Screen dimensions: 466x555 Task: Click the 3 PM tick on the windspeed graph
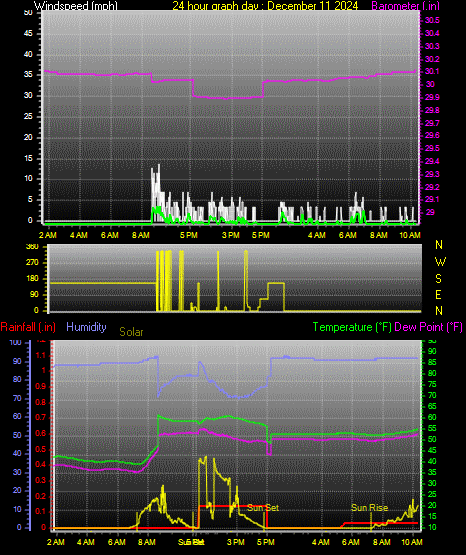click(x=231, y=235)
